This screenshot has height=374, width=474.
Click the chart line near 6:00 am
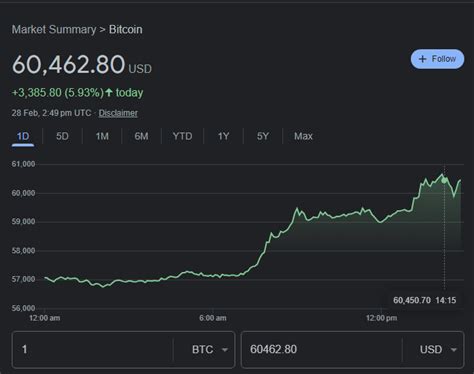click(213, 276)
